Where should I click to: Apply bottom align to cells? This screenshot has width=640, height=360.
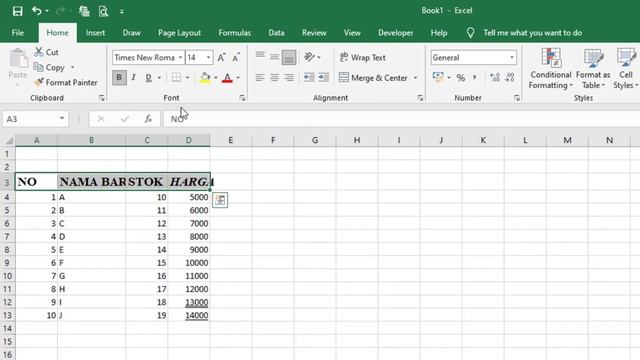point(289,57)
